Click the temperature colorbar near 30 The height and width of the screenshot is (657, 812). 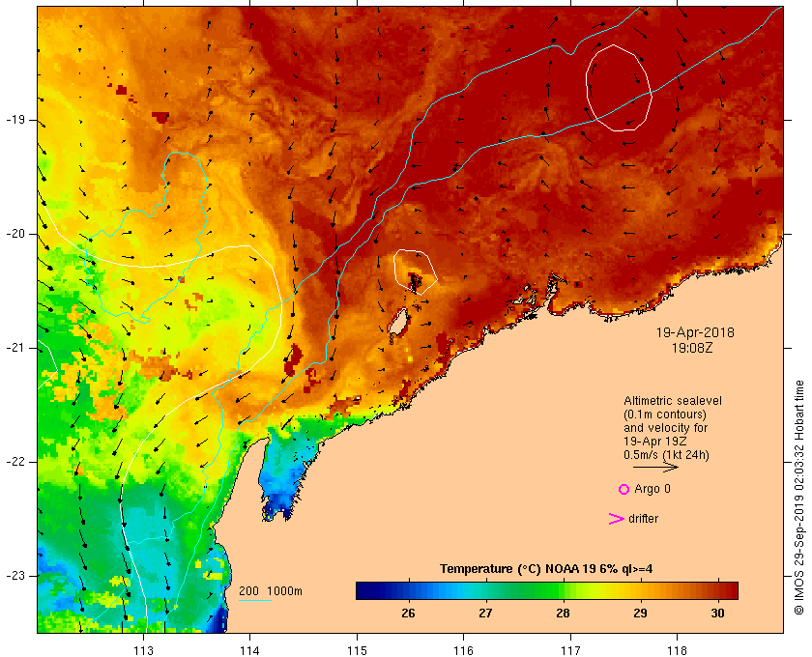pos(717,590)
